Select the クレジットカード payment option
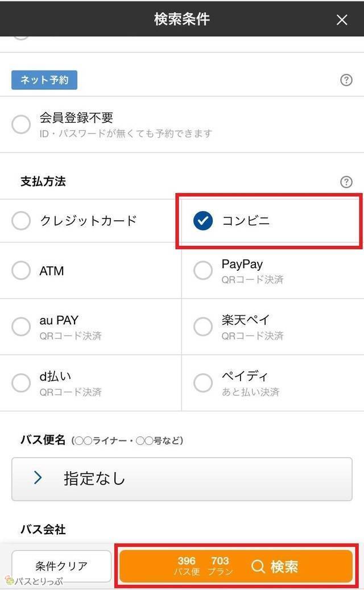This screenshot has width=364, height=590. click(21, 221)
